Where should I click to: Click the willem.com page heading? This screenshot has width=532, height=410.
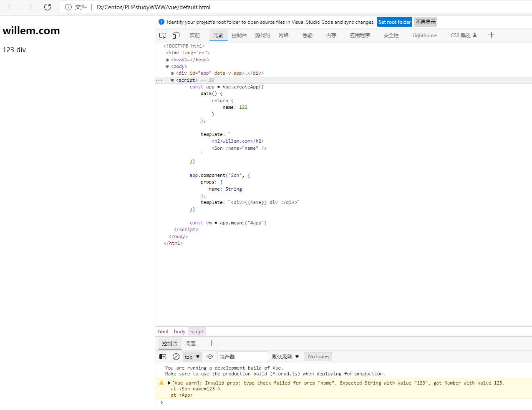pyautogui.click(x=31, y=30)
